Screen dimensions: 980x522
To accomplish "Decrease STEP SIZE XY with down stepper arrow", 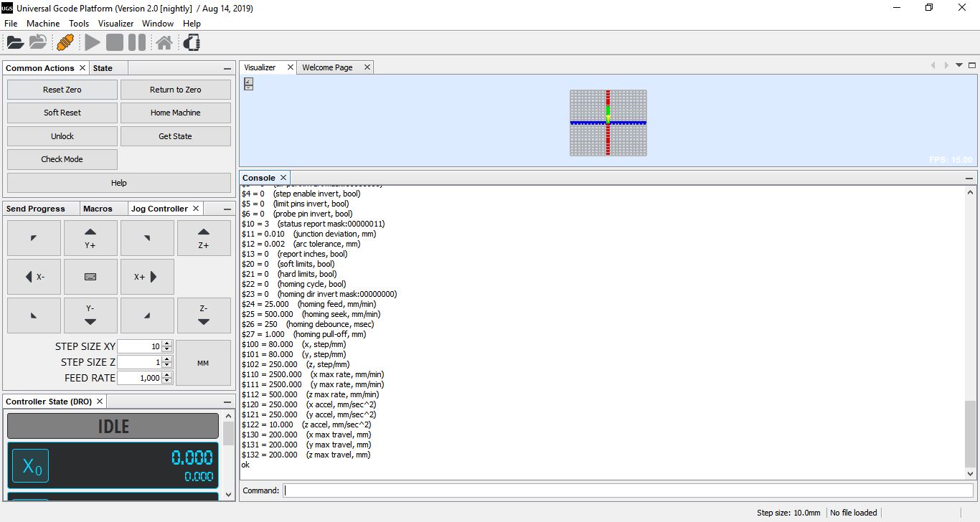I will coord(167,349).
